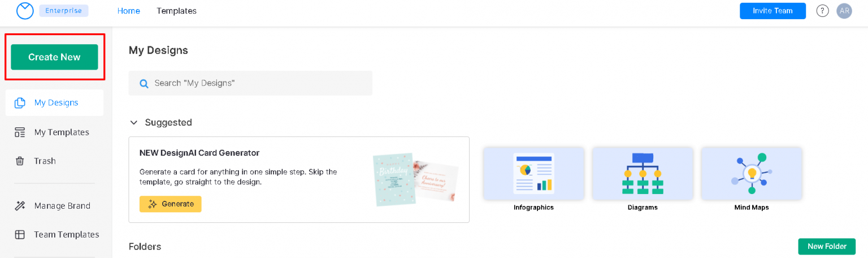Image resolution: width=868 pixels, height=258 pixels.
Task: Click the Search "My Designs" field
Action: coord(250,83)
